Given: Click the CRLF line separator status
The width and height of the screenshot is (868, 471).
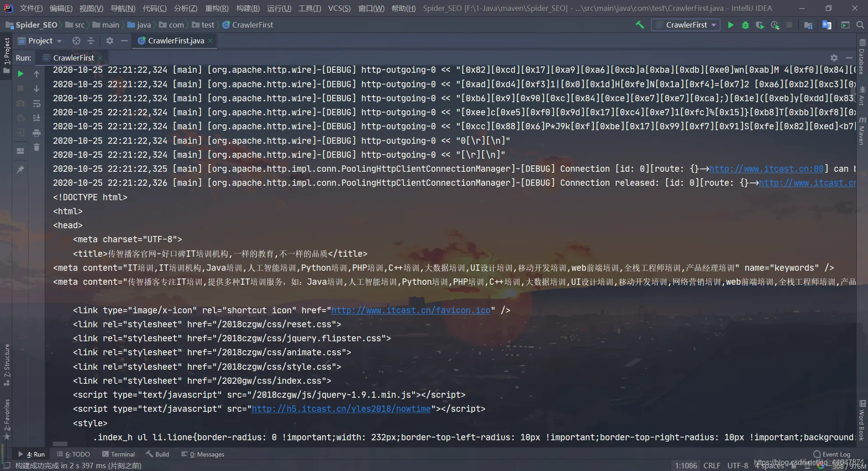Looking at the screenshot, I should (x=712, y=466).
